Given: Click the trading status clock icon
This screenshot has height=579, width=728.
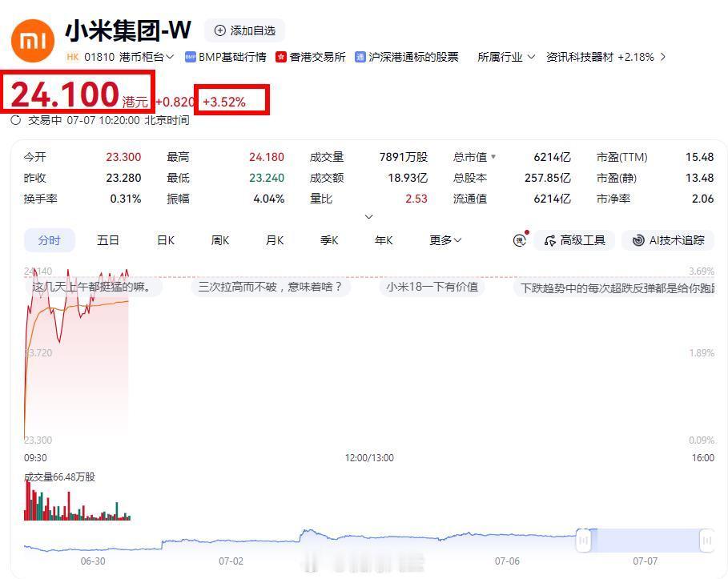Looking at the screenshot, I should point(16,120).
